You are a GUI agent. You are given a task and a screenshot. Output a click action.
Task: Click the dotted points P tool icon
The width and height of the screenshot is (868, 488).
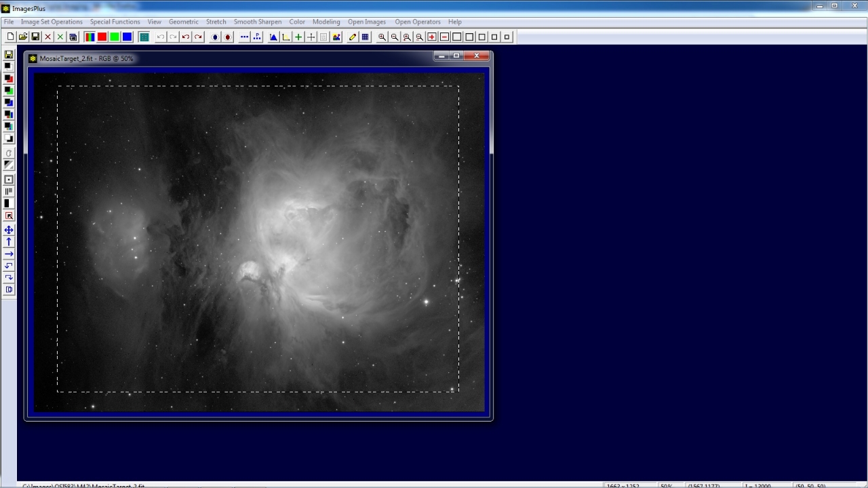(x=257, y=37)
